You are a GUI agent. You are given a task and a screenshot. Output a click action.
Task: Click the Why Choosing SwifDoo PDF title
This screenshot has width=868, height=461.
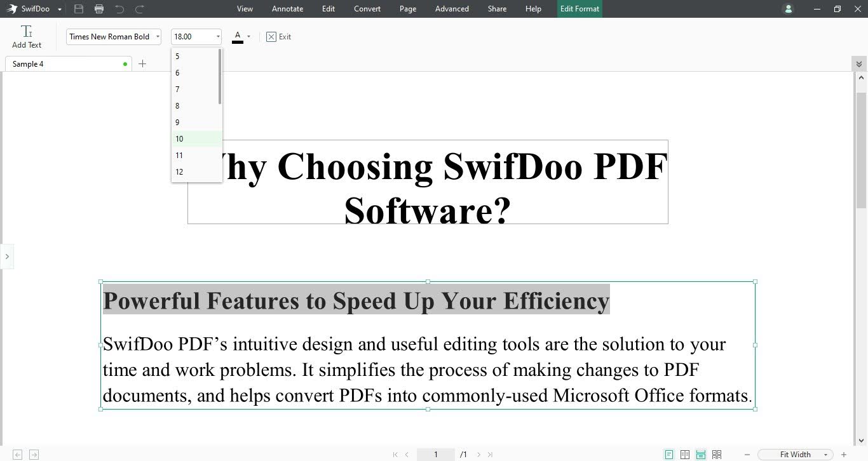pyautogui.click(x=428, y=182)
